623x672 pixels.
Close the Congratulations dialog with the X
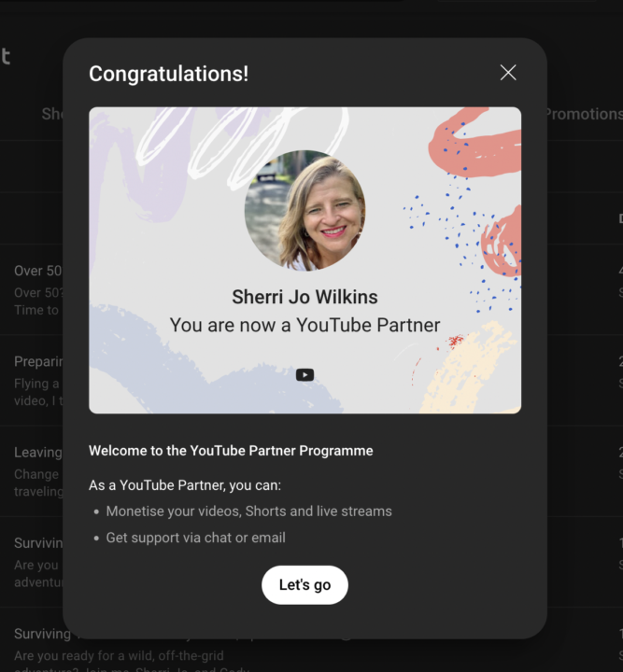[507, 73]
